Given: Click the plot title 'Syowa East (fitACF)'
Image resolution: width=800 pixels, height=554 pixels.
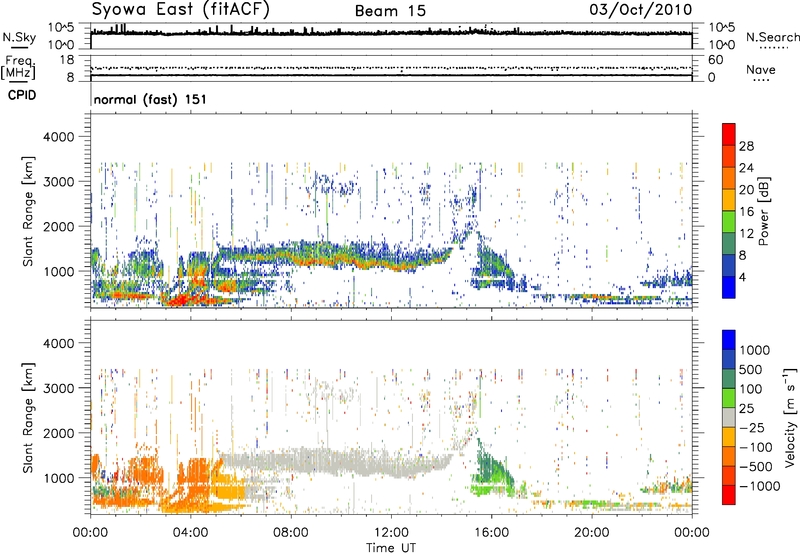Looking at the screenshot, I should (x=180, y=10).
